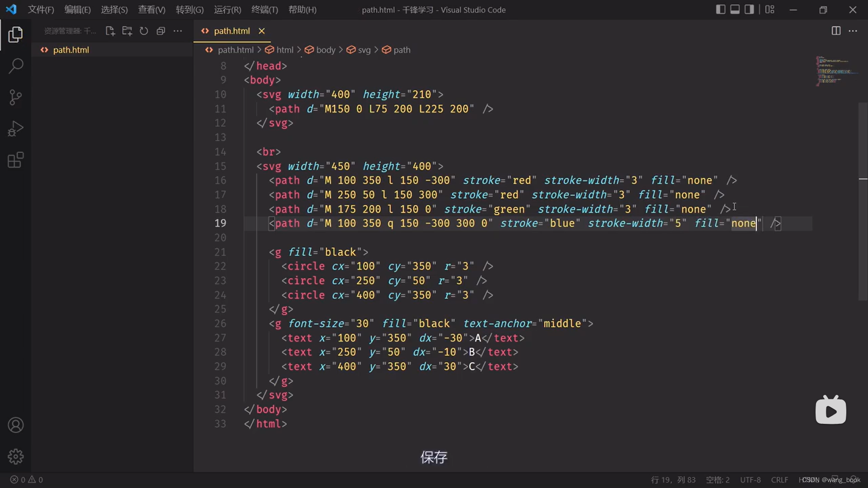Open the 终端(T) menu

tap(264, 9)
